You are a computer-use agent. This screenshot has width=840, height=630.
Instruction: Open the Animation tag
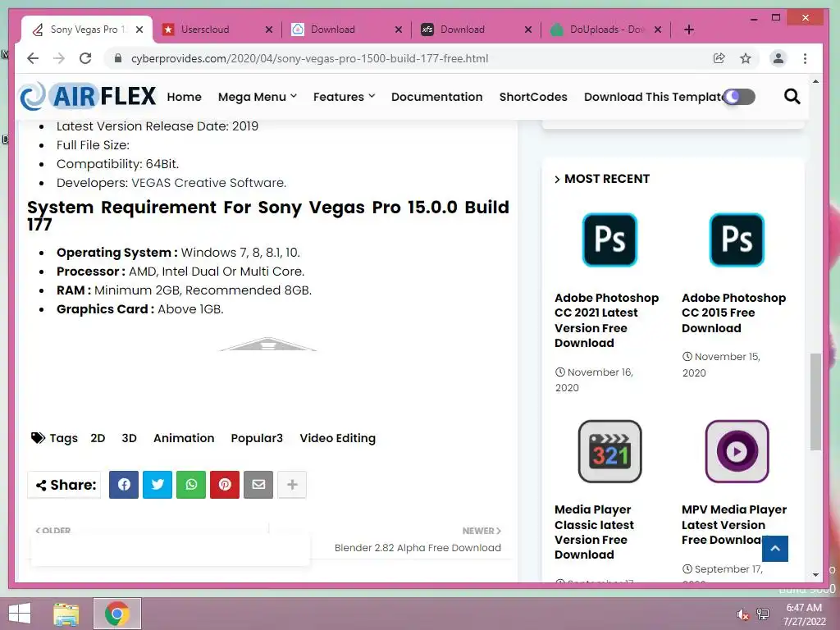[x=184, y=438]
